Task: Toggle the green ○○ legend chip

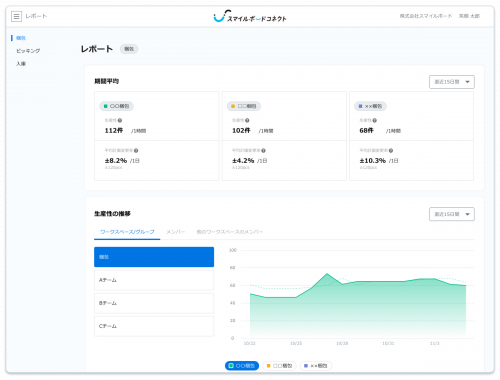Action: click(x=242, y=366)
